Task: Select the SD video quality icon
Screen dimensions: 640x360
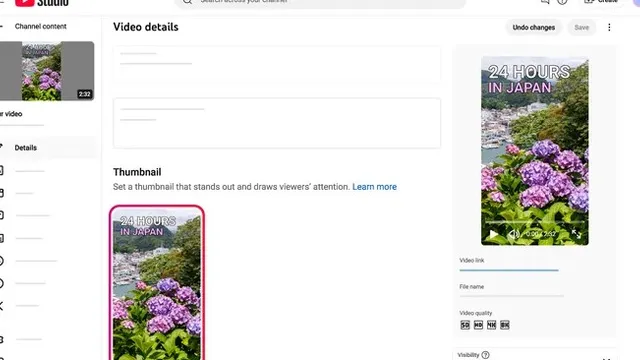Action: click(x=465, y=325)
